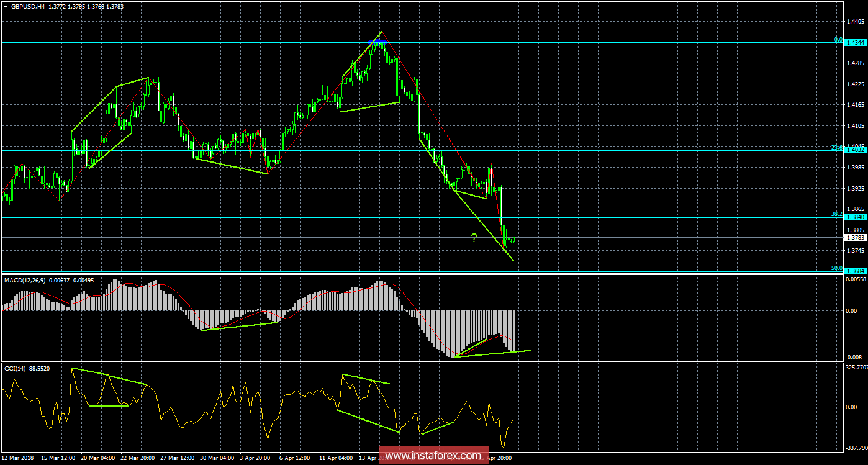Select the MACD(12,26,9) indicator label
The height and width of the screenshot is (465, 868).
(26, 281)
